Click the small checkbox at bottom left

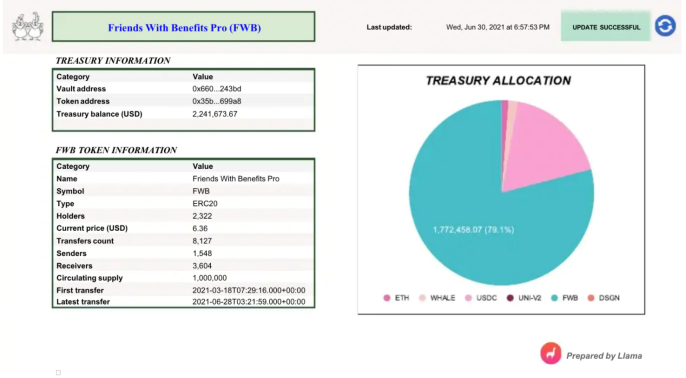(58, 373)
